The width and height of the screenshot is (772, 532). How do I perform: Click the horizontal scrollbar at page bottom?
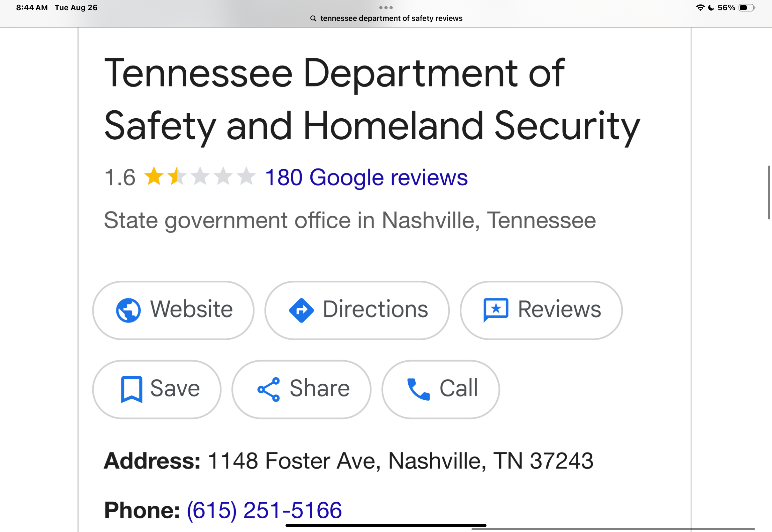pyautogui.click(x=613, y=529)
